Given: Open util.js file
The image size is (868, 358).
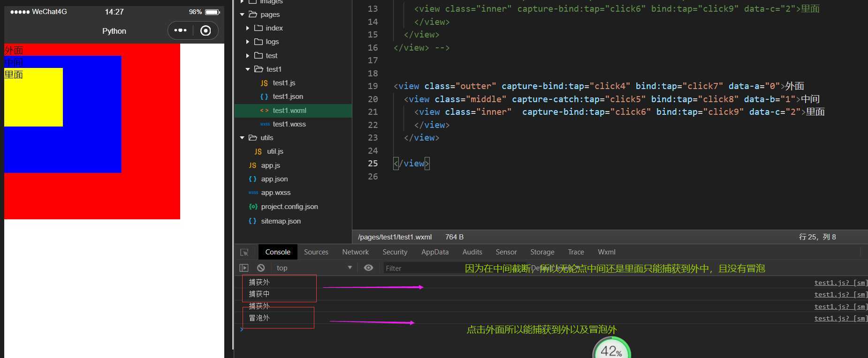Looking at the screenshot, I should point(275,151).
